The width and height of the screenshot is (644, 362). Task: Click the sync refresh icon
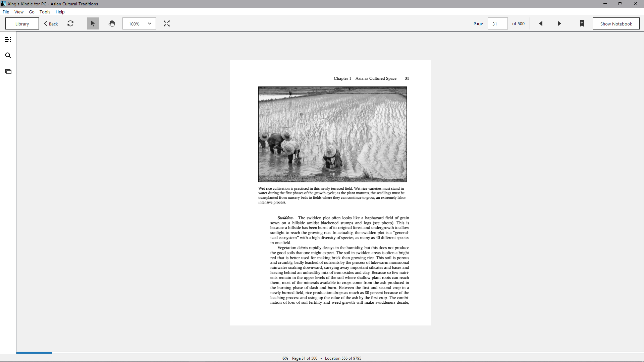point(70,23)
